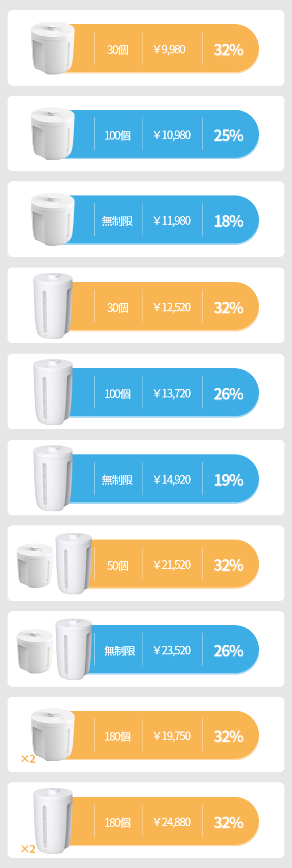Screen dimensions: 292x868
Task: Select the ¥10,980 price in blue bar
Action: tap(172, 135)
